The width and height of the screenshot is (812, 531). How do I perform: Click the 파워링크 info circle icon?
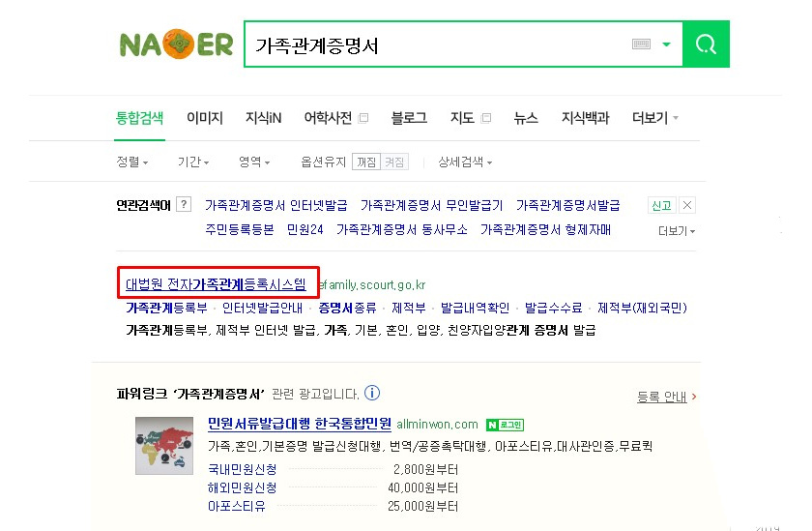[x=372, y=394]
